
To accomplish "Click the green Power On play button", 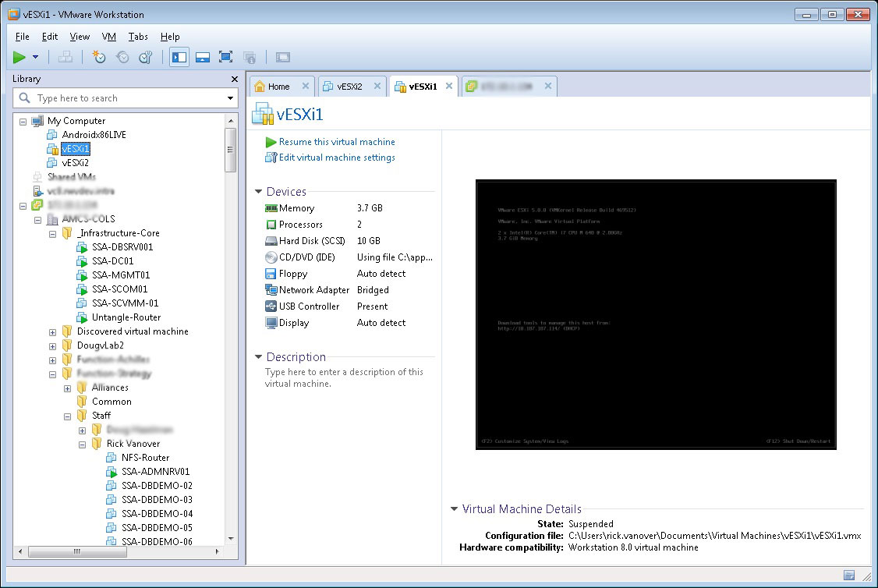I will (x=19, y=57).
